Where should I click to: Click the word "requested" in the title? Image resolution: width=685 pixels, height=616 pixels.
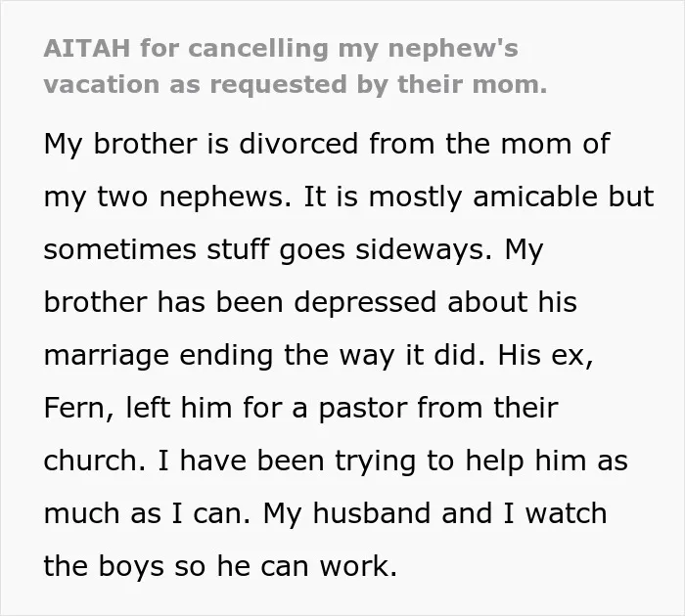pos(278,85)
